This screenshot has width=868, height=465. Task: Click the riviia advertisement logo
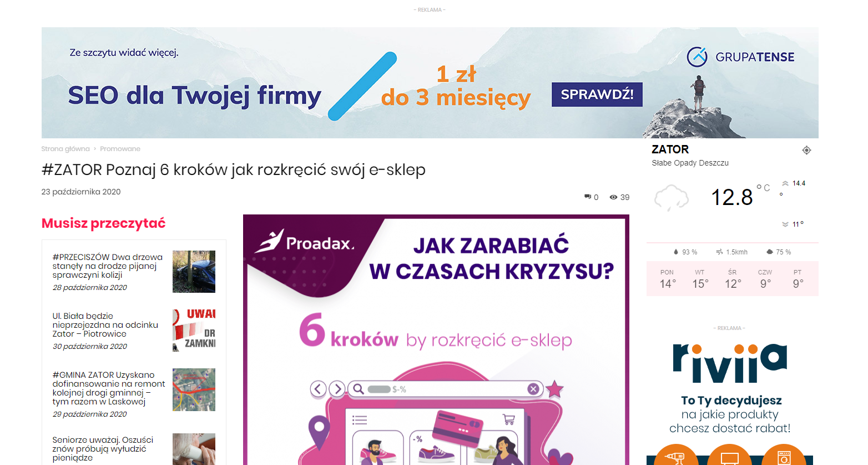click(x=730, y=363)
